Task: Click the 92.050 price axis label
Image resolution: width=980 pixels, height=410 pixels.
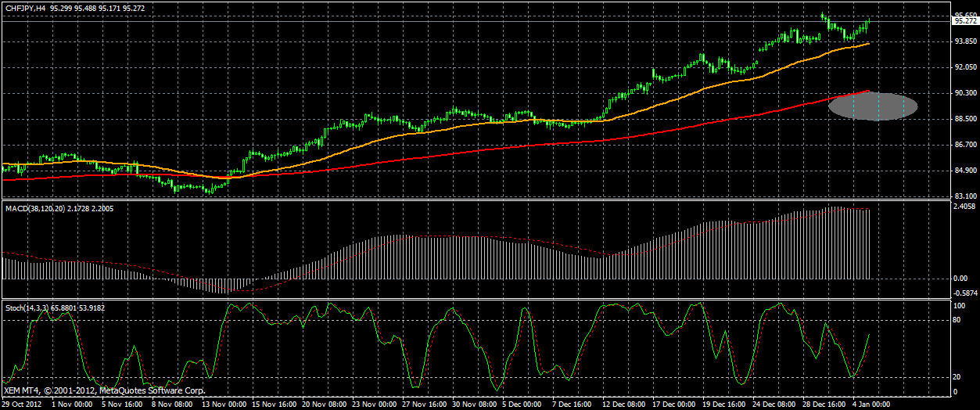Action: coord(964,67)
